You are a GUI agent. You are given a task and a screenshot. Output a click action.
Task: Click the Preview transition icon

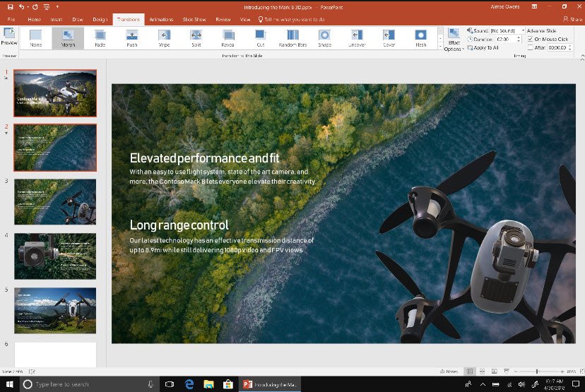(x=9, y=36)
